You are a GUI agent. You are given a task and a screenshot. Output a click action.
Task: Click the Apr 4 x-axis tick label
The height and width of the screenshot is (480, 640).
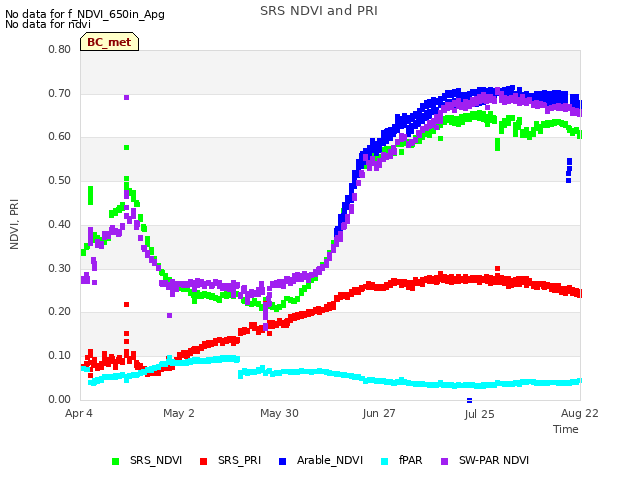[x=79, y=413]
